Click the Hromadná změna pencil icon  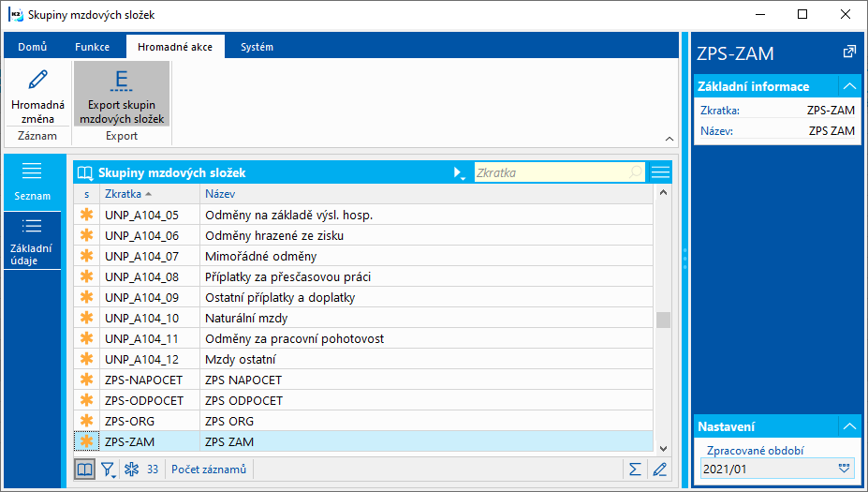tap(37, 80)
